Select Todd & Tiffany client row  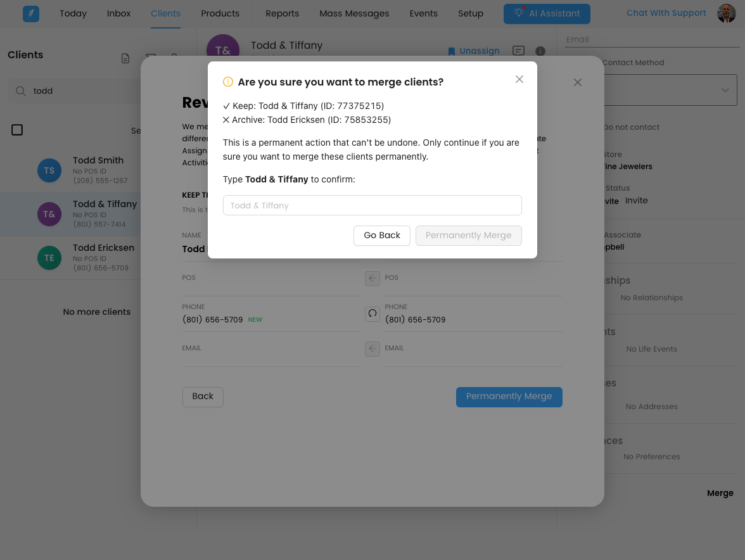(x=70, y=214)
